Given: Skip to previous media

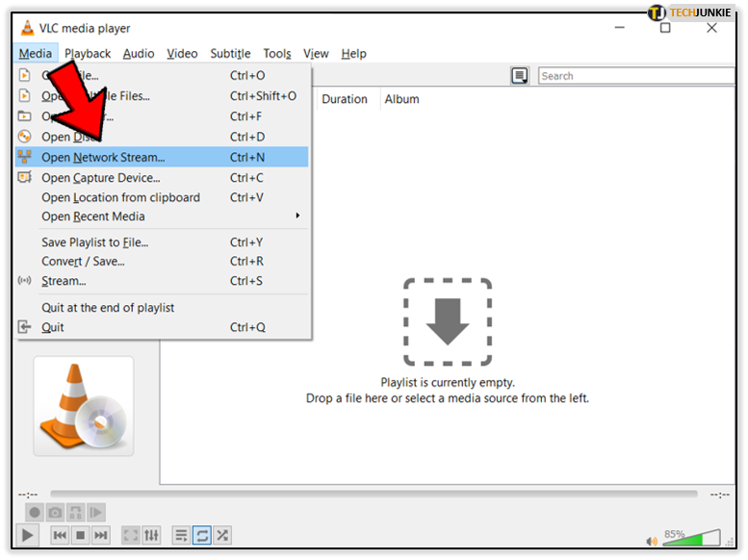Looking at the screenshot, I should tap(60, 535).
